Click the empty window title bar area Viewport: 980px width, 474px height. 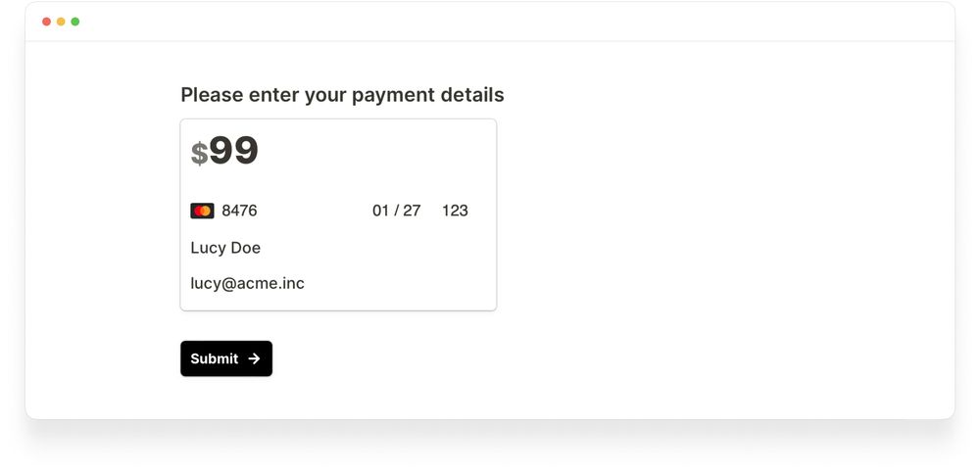[490, 22]
